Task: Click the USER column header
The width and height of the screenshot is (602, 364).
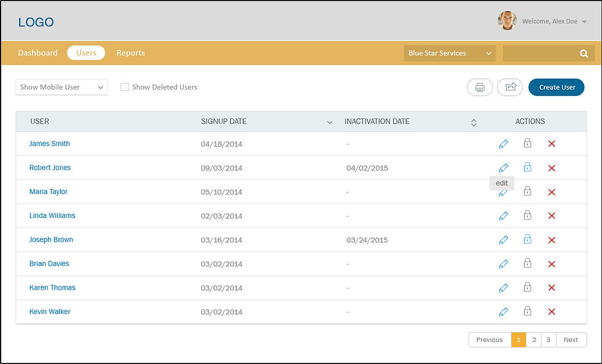Action: [39, 122]
